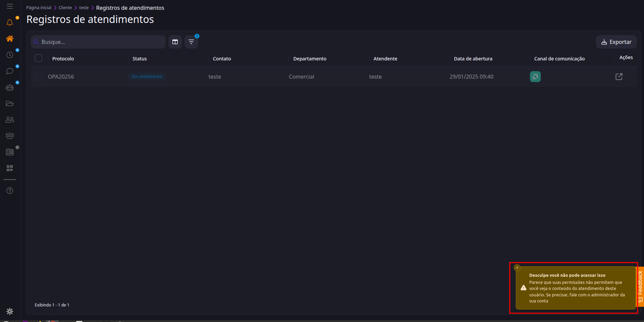The image size is (644, 322).
Task: Navigate to Cliente breadcrumb
Action: click(65, 8)
